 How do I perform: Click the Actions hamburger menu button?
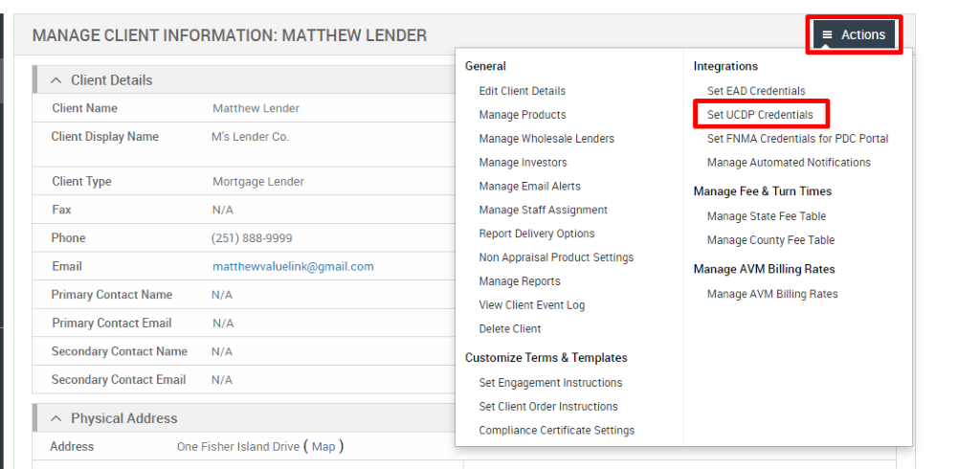pyautogui.click(x=854, y=35)
